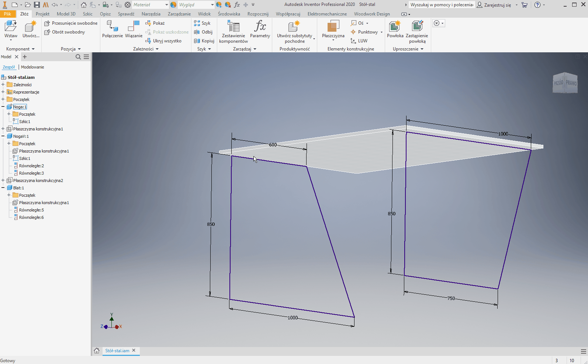Open Zestawienie komponentów bill of materials
588x364 pixels.
tap(233, 27)
